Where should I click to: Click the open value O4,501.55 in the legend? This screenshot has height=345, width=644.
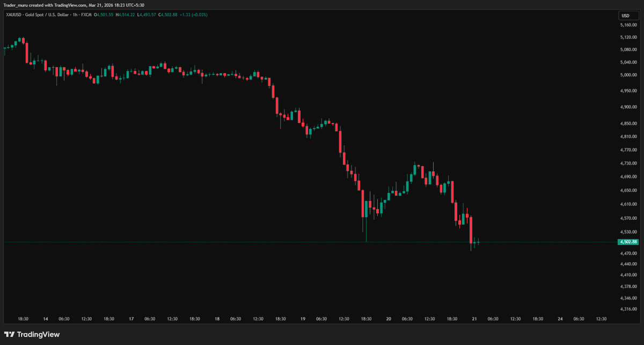104,15
